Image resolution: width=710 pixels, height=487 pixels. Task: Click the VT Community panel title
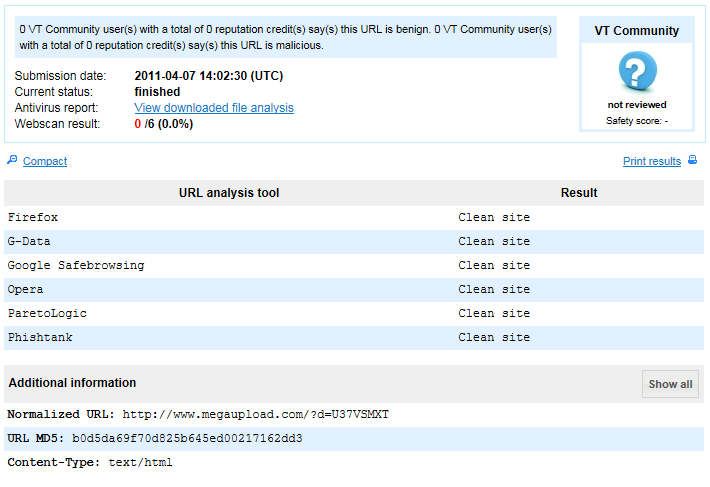point(637,31)
